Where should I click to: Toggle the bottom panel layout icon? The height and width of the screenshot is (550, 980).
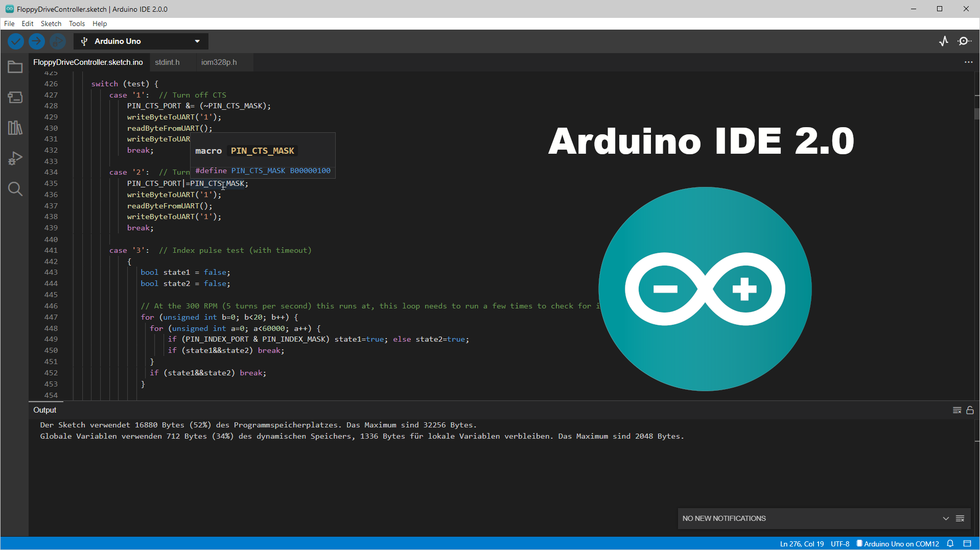click(x=967, y=544)
